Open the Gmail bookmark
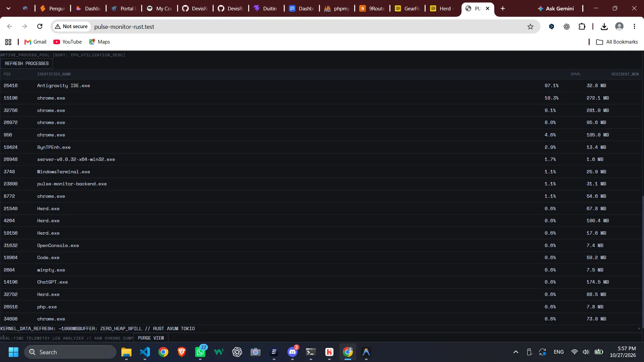 point(36,42)
